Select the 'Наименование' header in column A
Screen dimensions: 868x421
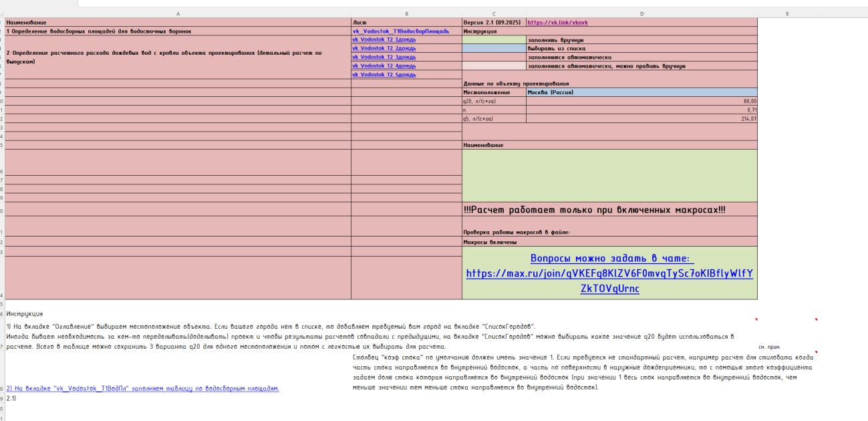[178, 23]
